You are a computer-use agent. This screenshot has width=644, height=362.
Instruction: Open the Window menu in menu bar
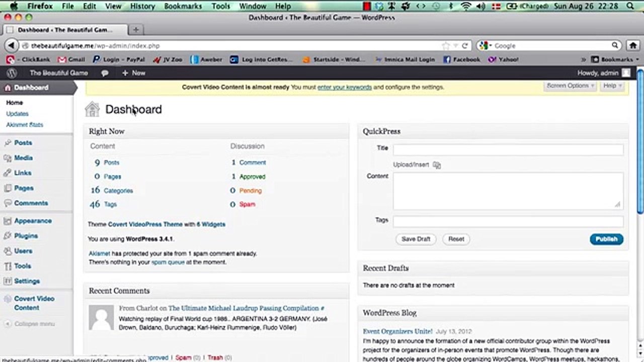(x=253, y=6)
